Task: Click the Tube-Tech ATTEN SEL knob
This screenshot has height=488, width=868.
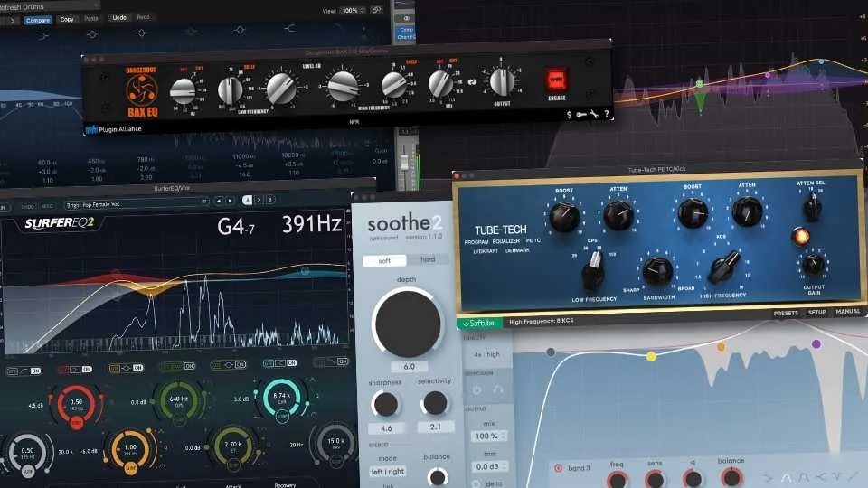Action: pyautogui.click(x=812, y=208)
